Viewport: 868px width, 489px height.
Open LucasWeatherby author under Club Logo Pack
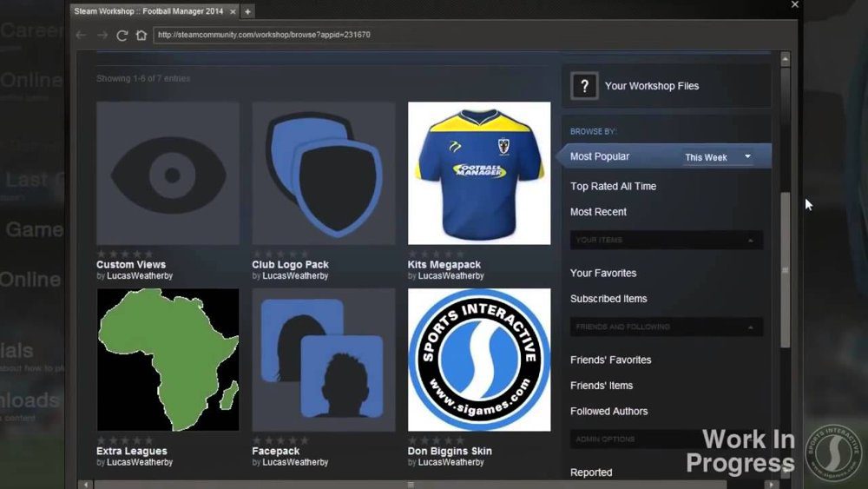coord(295,276)
